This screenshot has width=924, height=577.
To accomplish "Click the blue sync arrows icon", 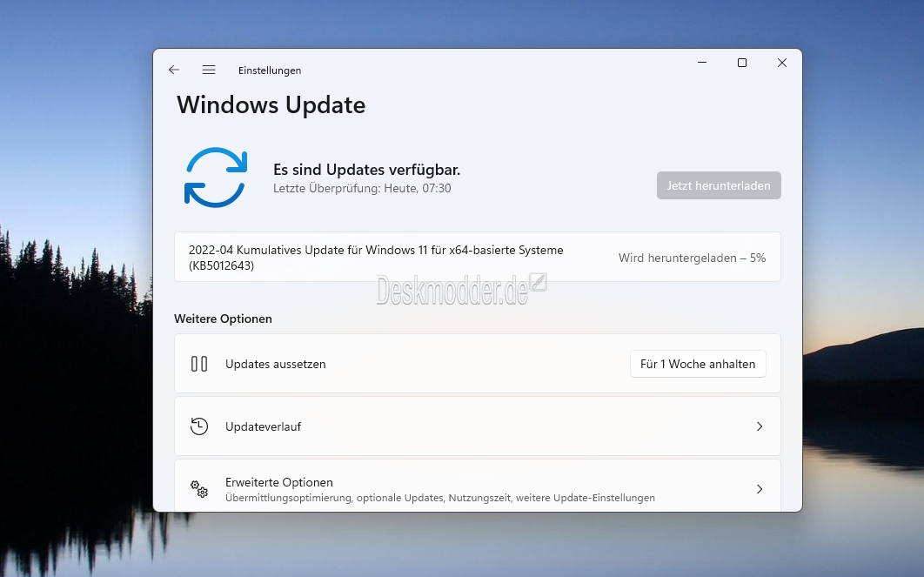I will pyautogui.click(x=216, y=178).
